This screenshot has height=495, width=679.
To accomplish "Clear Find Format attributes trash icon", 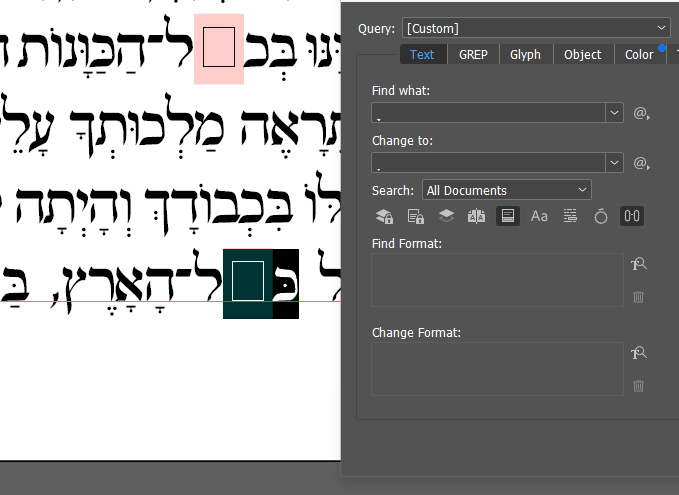I will point(638,297).
